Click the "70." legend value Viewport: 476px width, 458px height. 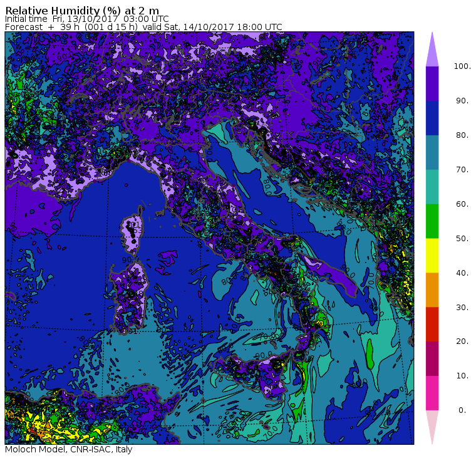462,169
